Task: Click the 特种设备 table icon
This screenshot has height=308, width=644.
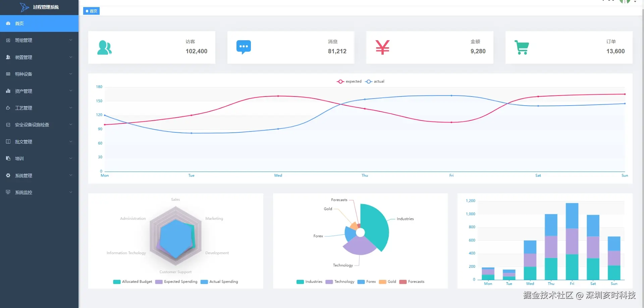Action: (8, 74)
